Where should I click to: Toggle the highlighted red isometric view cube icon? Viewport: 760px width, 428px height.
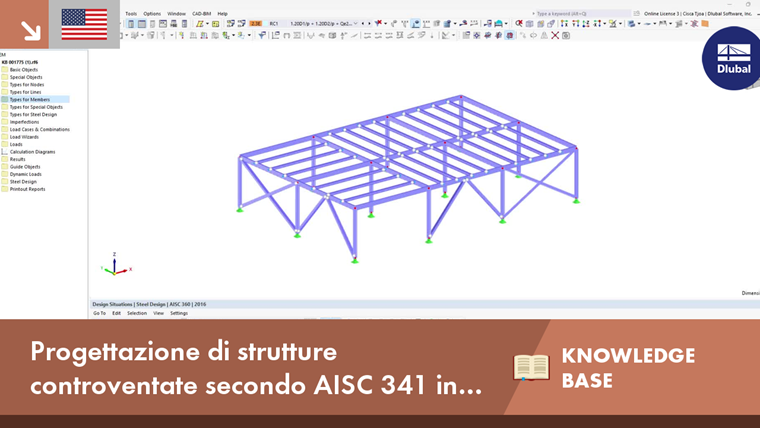point(509,35)
